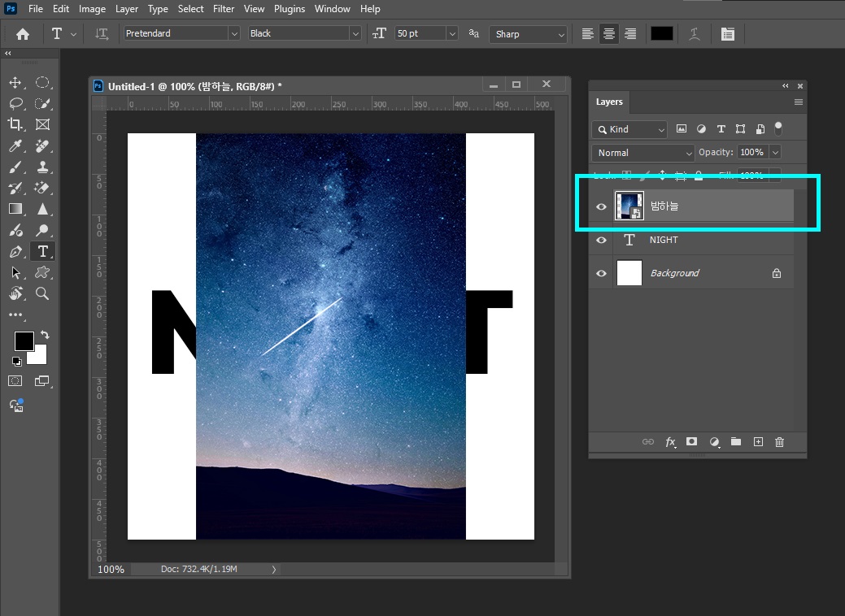The width and height of the screenshot is (845, 616).
Task: Add a layer style with fx button
Action: point(670,442)
